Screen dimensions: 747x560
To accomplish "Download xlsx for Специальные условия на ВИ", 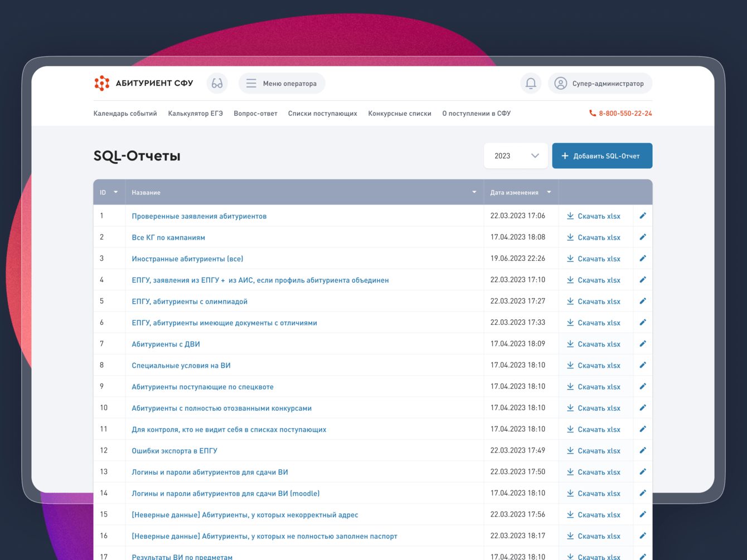I will tap(594, 366).
